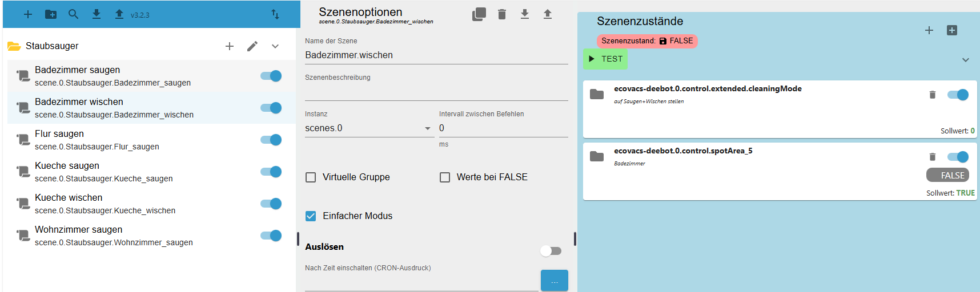The height and width of the screenshot is (292, 980).
Task: Collapse the Staubsauger folder chevron
Action: 275,46
